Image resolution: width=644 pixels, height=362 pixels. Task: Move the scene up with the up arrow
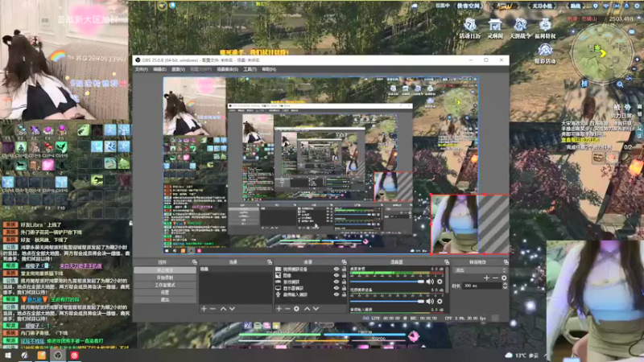click(x=223, y=309)
